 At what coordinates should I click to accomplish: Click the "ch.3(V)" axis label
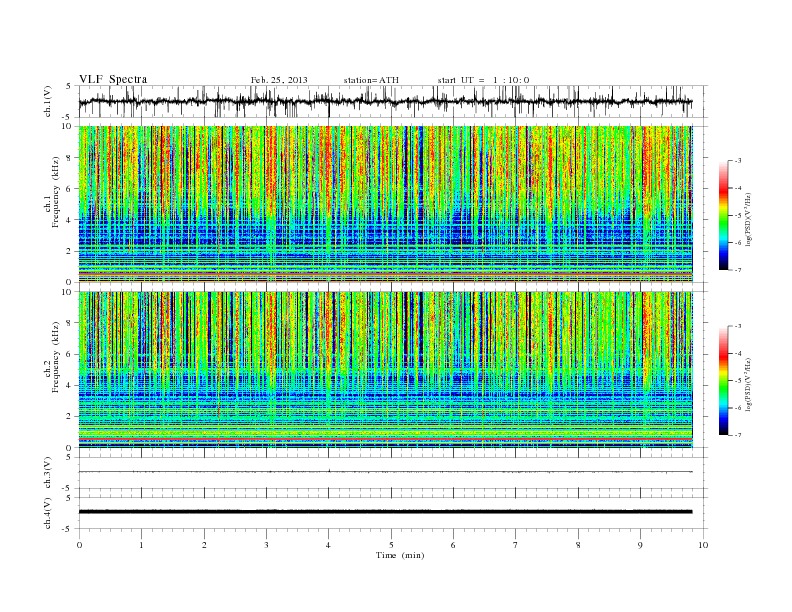click(x=48, y=473)
